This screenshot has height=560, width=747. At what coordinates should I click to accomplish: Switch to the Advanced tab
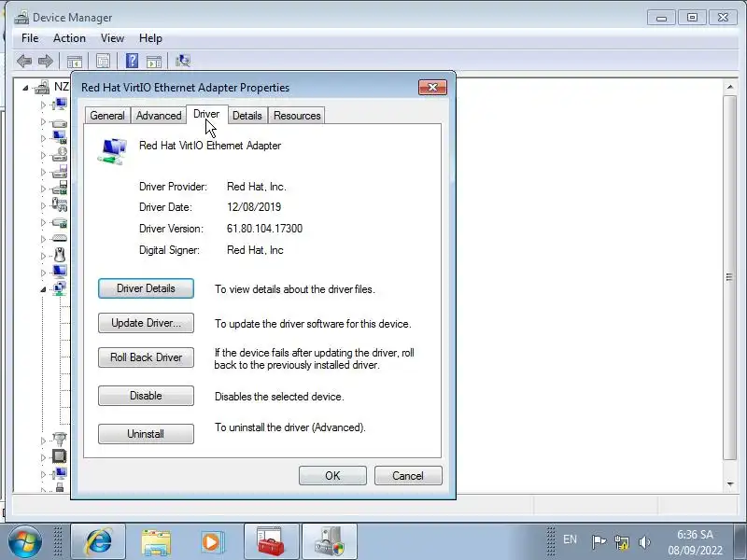159,116
